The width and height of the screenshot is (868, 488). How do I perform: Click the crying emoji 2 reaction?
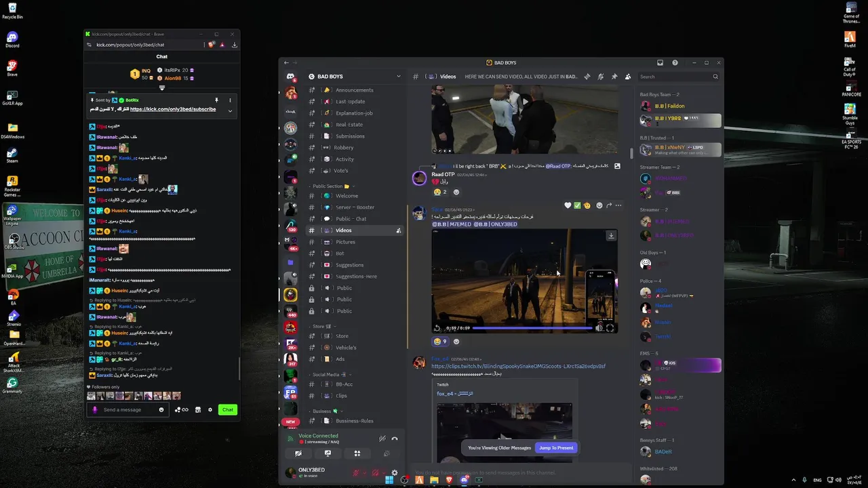click(x=440, y=192)
